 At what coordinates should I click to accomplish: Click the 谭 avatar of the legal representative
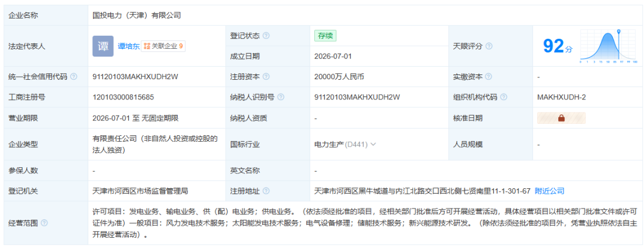(103, 46)
